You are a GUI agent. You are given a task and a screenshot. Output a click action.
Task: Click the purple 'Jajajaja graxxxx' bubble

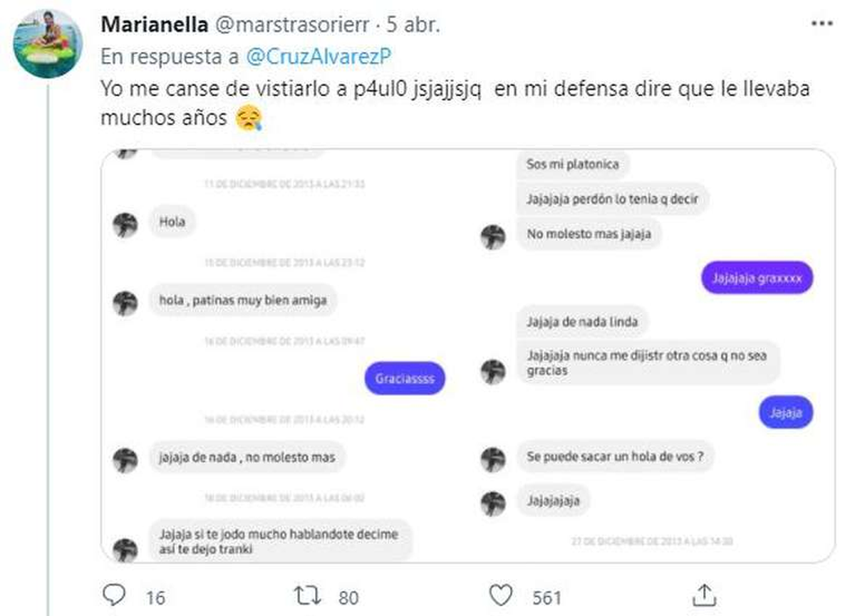point(757,278)
